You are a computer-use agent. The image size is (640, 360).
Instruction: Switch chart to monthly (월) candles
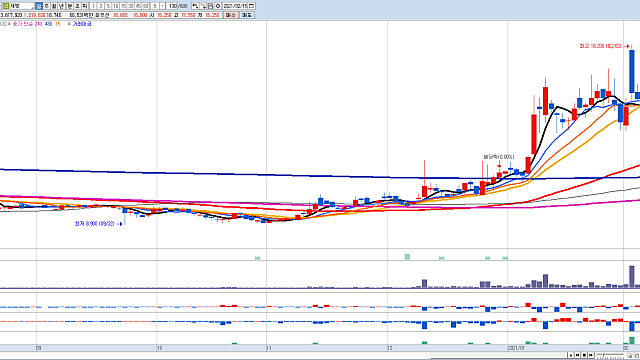(x=54, y=6)
